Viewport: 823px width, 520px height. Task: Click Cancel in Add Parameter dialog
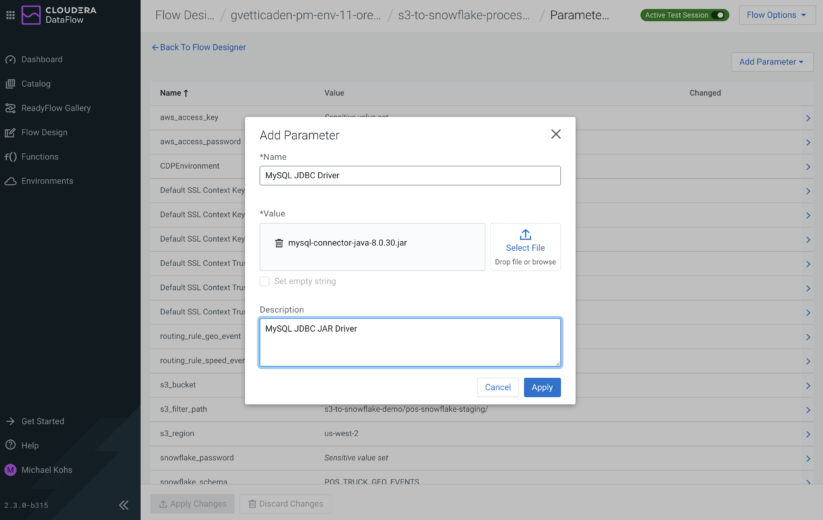498,387
